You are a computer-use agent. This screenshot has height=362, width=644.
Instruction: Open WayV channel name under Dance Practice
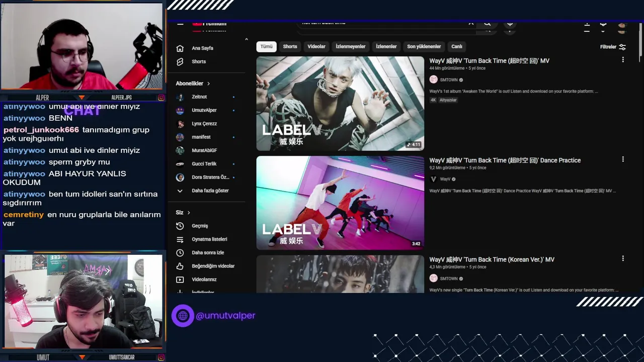click(x=445, y=179)
